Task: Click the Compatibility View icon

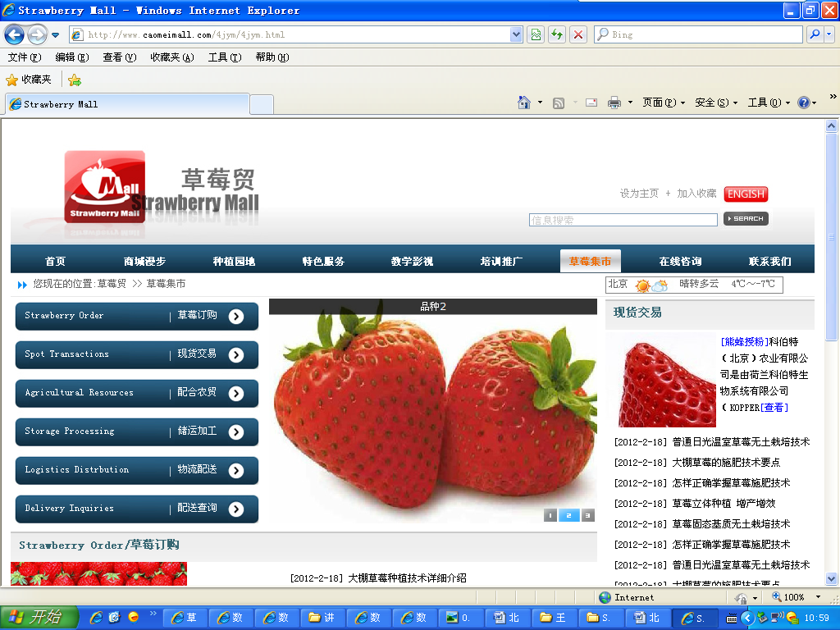Action: tap(536, 34)
